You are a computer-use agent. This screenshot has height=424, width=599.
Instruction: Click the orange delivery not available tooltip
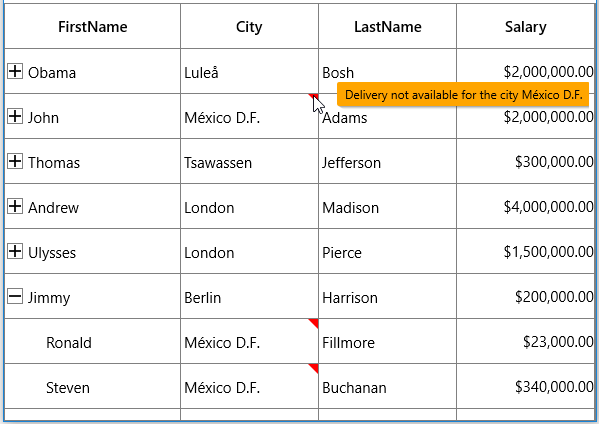[463, 94]
